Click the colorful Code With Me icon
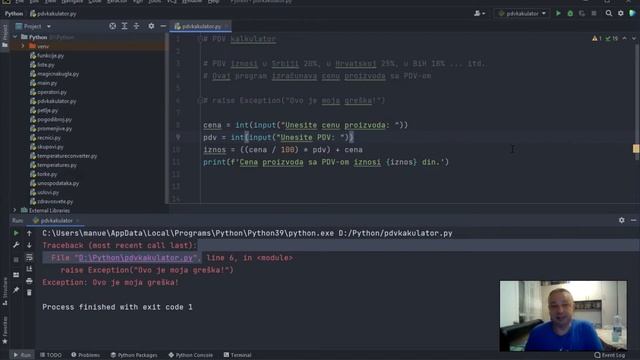Screen dimensions: 640x360 click(x=632, y=13)
